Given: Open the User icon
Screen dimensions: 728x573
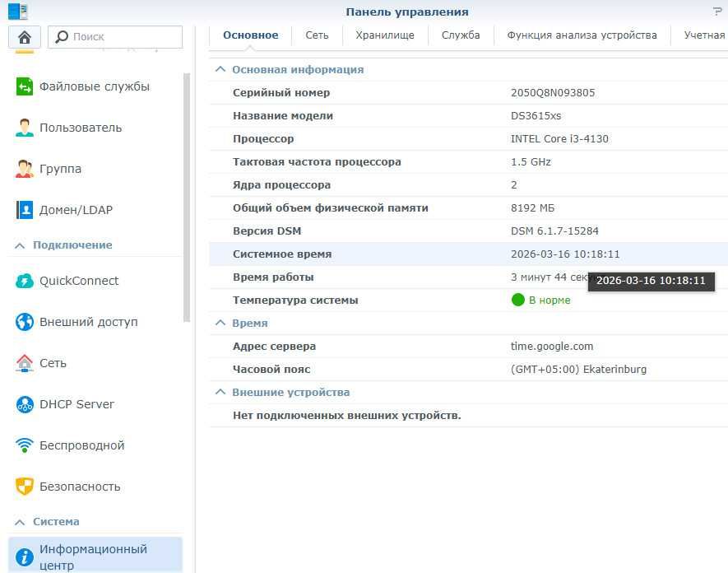Looking at the screenshot, I should [25, 128].
